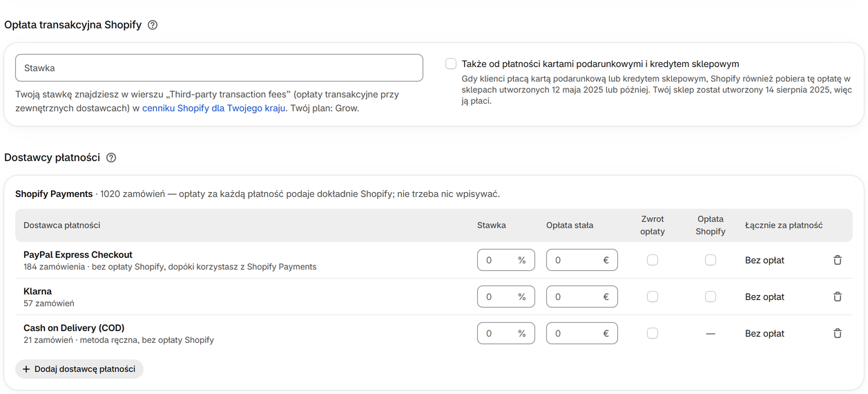This screenshot has width=868, height=394.
Task: Tick Zwrot opłaty for Klarna
Action: tap(653, 297)
